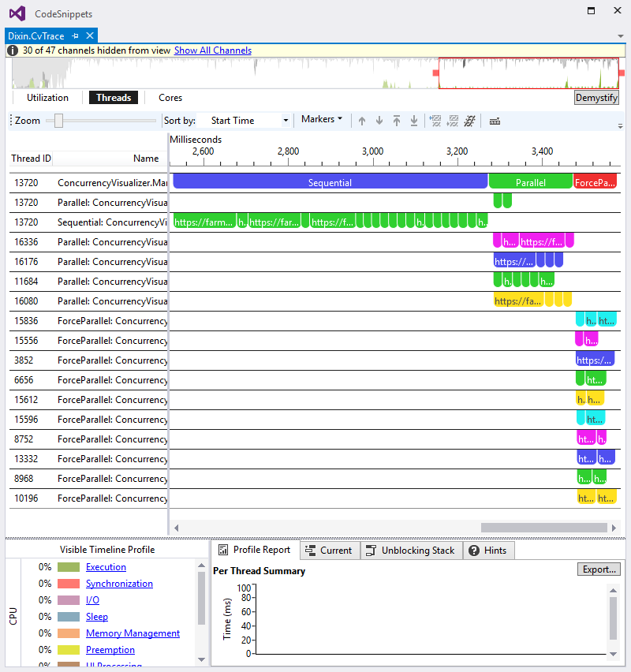631x672 pixels.
Task: Click the yellow https://fa... span in row 16080
Action: coord(519,300)
